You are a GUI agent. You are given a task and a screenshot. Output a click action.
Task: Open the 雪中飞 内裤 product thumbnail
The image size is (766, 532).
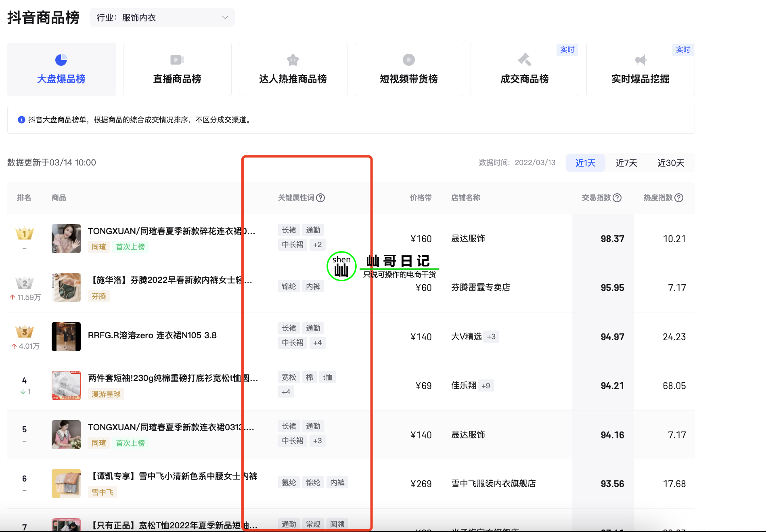tap(66, 484)
